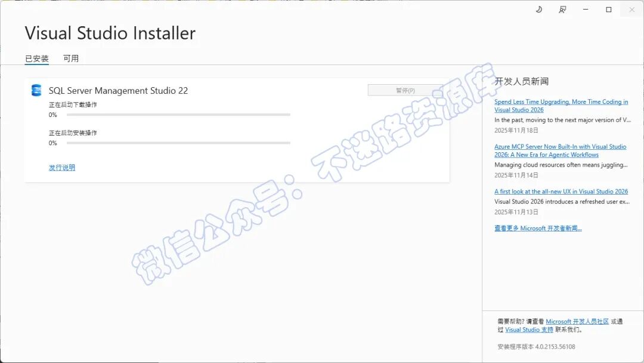Image resolution: width=644 pixels, height=363 pixels.
Task: Switch to the 已安装 tab
Action: pyautogui.click(x=37, y=59)
